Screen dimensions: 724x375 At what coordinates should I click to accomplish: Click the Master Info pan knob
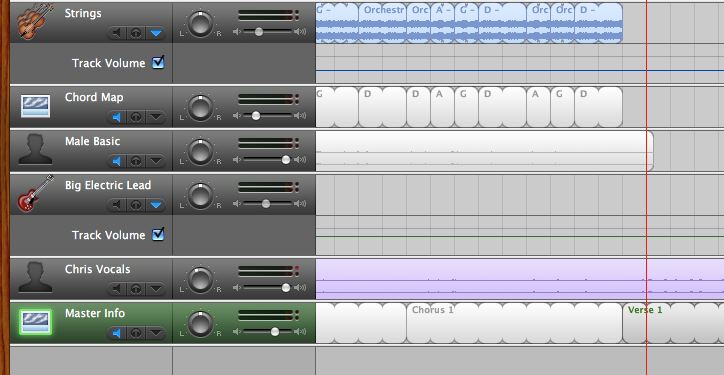click(x=200, y=323)
